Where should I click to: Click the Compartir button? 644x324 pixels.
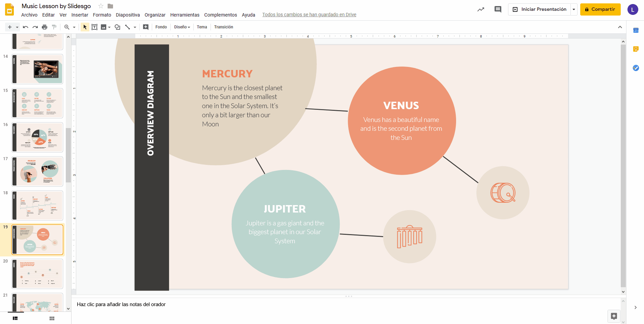coord(600,9)
